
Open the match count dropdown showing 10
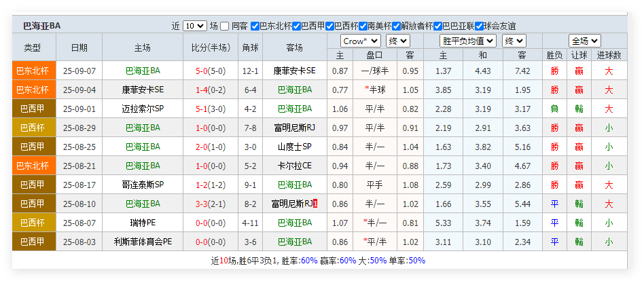[x=194, y=26]
